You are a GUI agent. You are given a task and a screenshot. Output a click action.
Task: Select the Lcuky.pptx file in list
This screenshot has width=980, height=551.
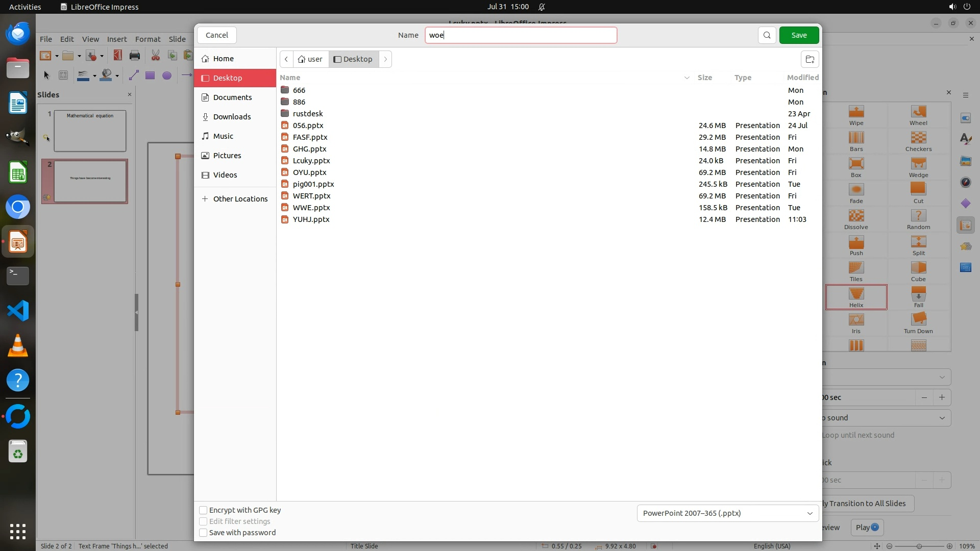coord(311,161)
